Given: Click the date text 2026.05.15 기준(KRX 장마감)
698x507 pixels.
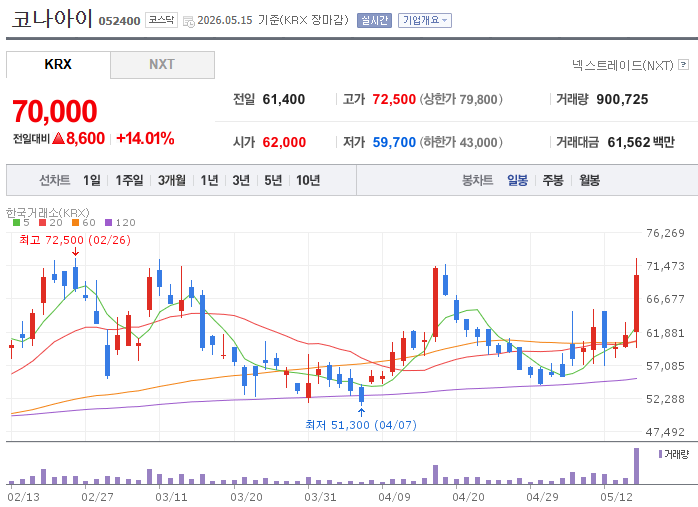Looking at the screenshot, I should (x=273, y=20).
